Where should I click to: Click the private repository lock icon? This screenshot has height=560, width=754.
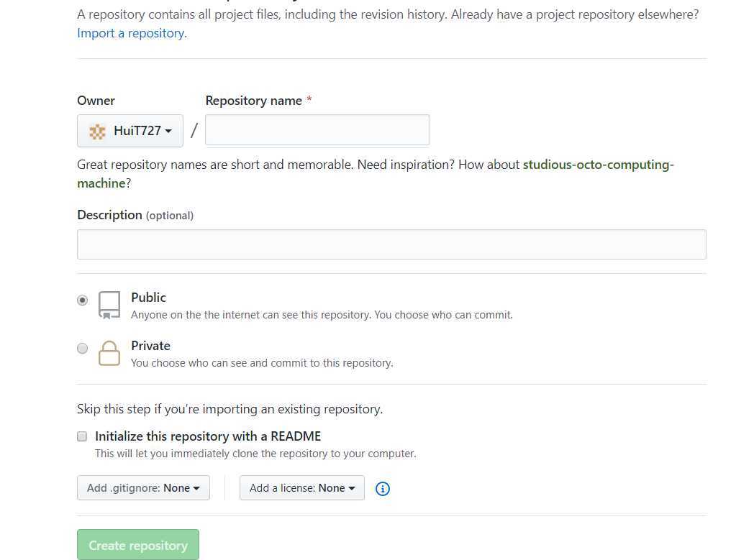click(109, 354)
